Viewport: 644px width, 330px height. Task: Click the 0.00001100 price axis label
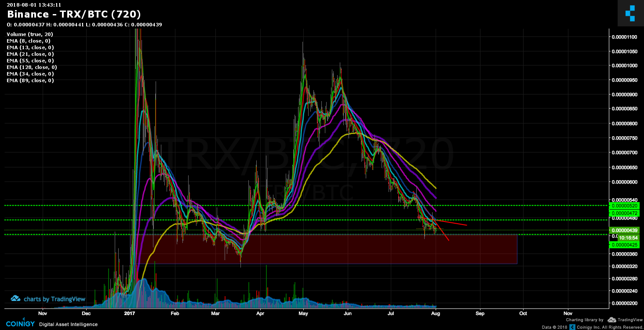point(624,37)
